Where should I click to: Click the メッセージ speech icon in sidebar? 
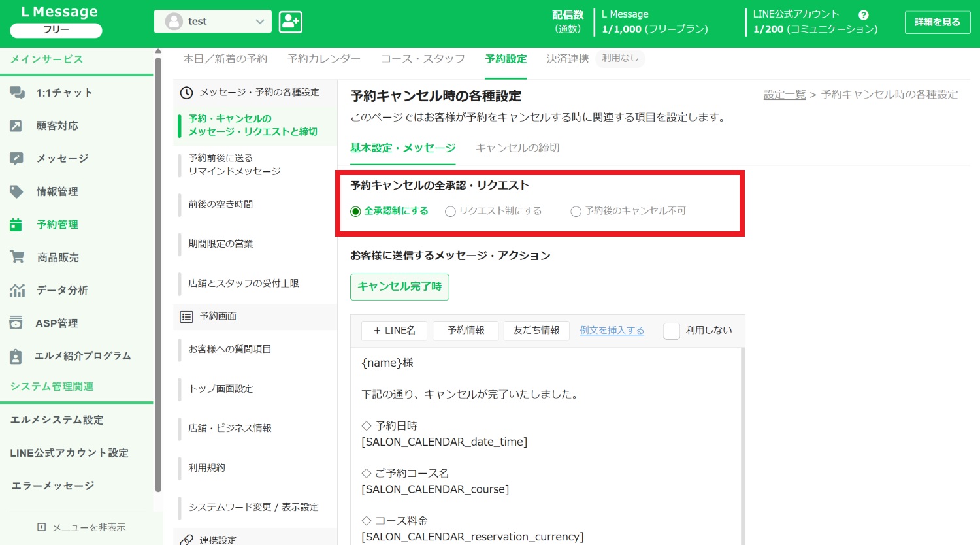(x=16, y=158)
